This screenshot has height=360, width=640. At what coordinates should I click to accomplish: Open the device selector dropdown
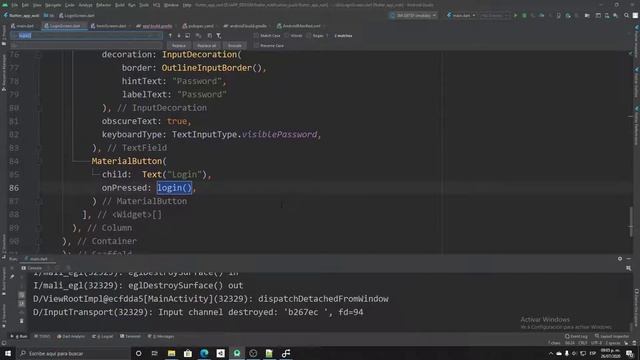[414, 16]
